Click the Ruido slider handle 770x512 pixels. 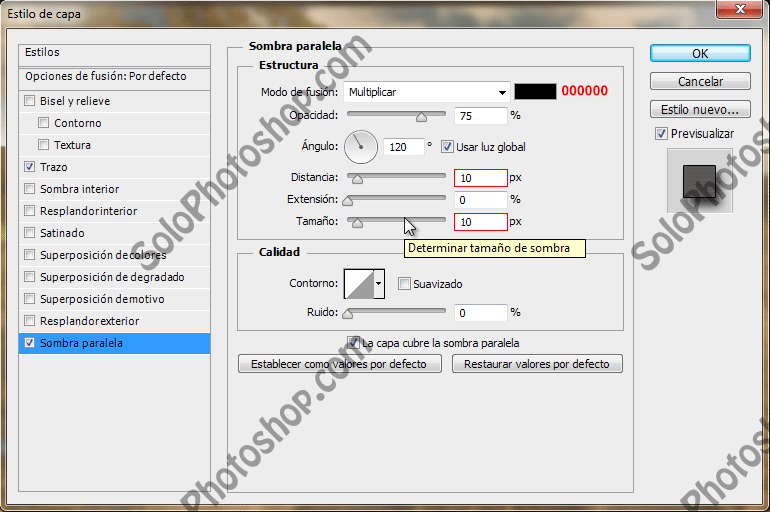(348, 314)
